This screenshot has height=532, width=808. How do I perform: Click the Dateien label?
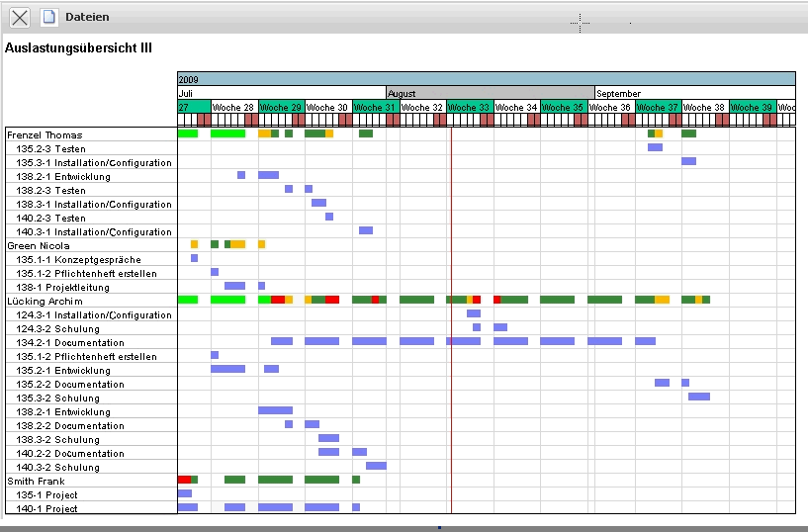(x=87, y=17)
